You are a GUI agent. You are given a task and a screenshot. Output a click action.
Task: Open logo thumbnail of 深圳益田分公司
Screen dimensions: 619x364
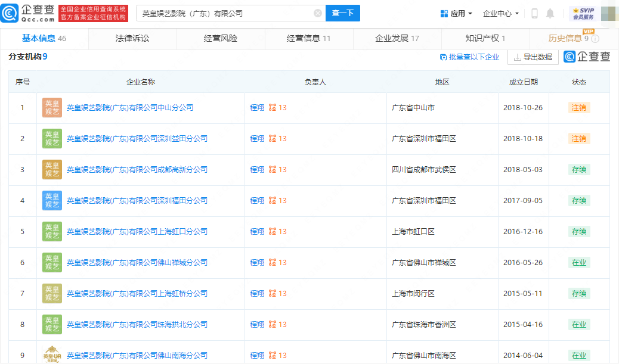(52, 139)
